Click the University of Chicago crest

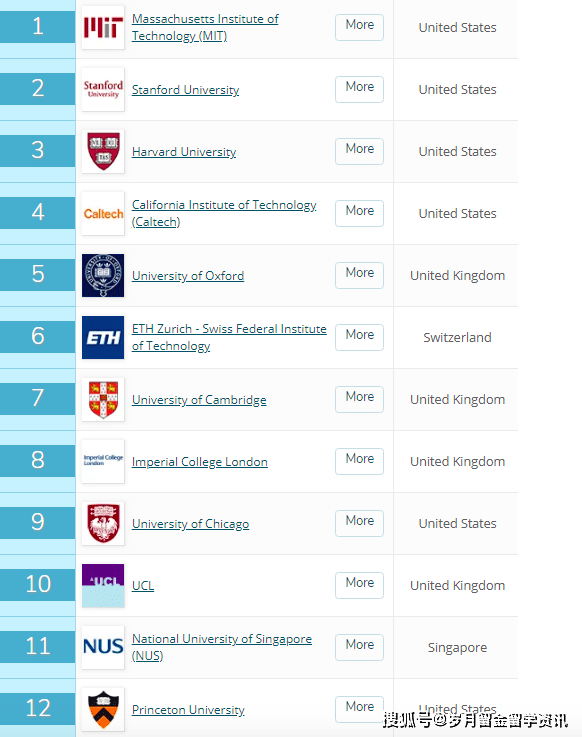(103, 523)
